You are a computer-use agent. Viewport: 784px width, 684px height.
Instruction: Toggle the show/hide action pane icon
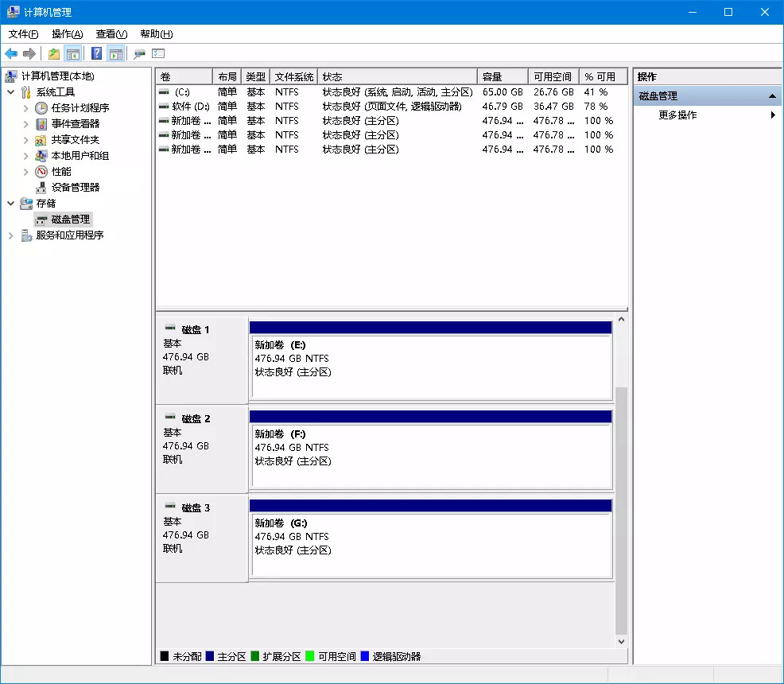click(x=116, y=53)
